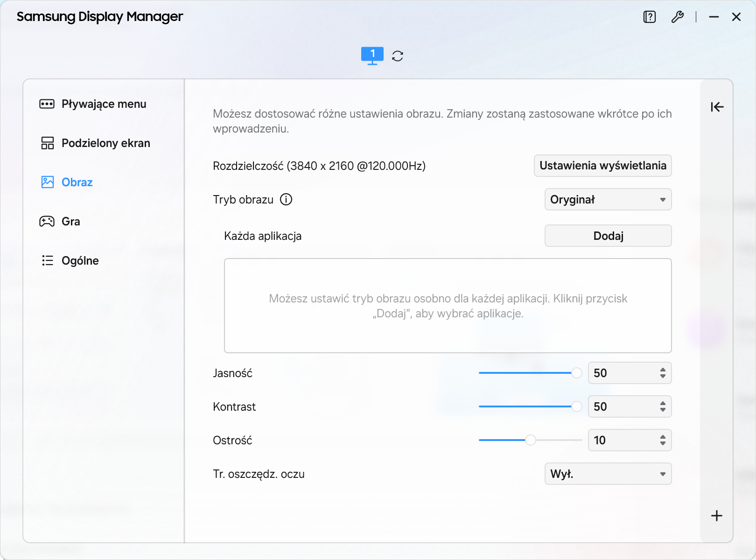The width and height of the screenshot is (756, 560).
Task: Click the Ogólne list icon
Action: (47, 260)
